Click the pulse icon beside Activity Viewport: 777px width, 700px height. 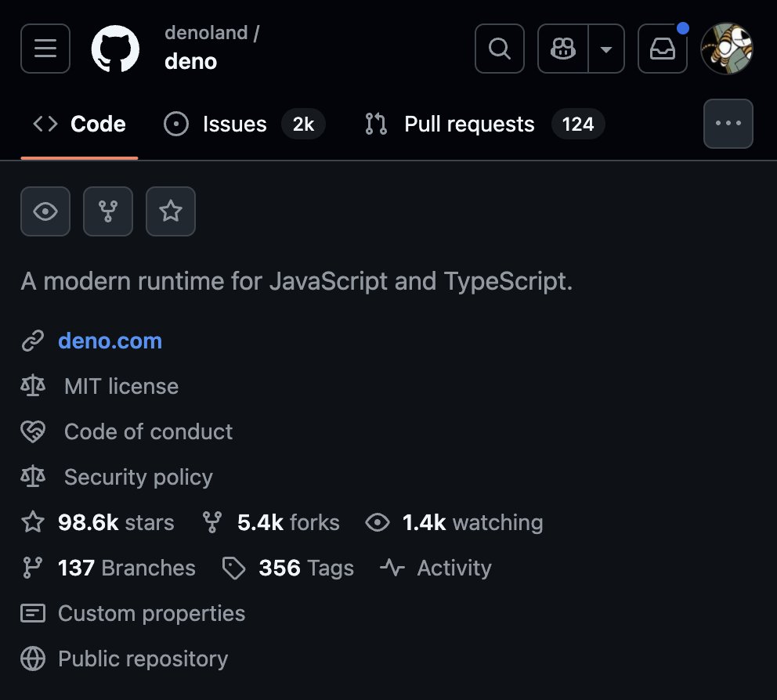(x=392, y=568)
